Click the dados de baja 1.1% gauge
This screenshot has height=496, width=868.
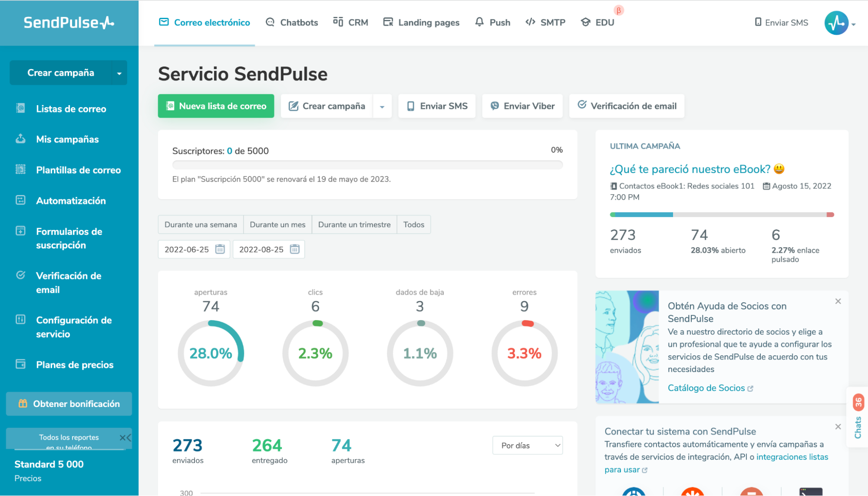click(x=420, y=353)
